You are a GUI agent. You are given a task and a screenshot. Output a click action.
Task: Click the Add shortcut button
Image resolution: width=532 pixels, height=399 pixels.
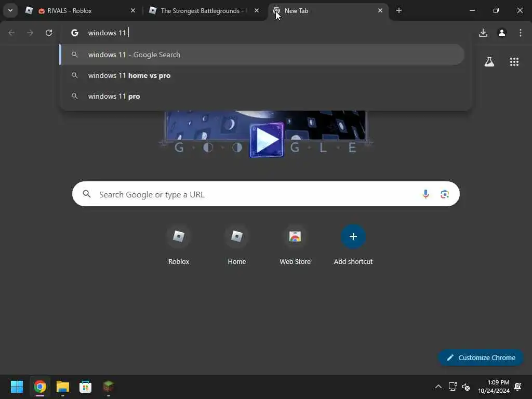(x=353, y=245)
